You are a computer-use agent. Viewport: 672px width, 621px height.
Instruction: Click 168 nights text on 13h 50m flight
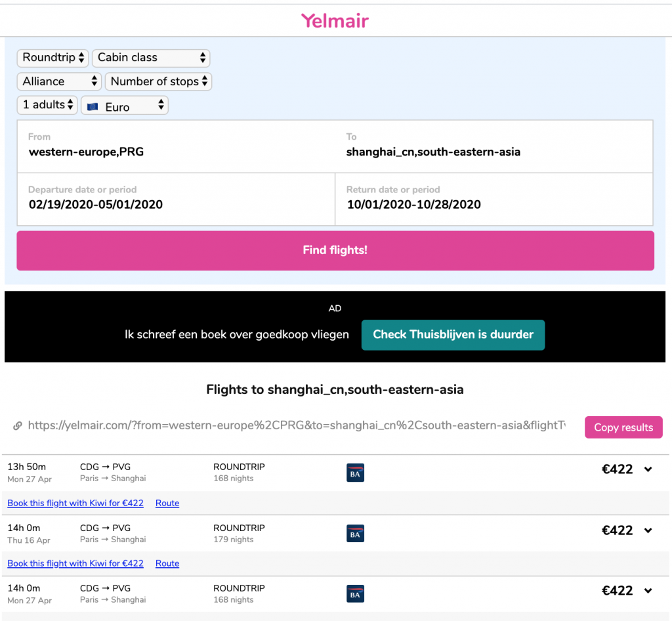(233, 479)
